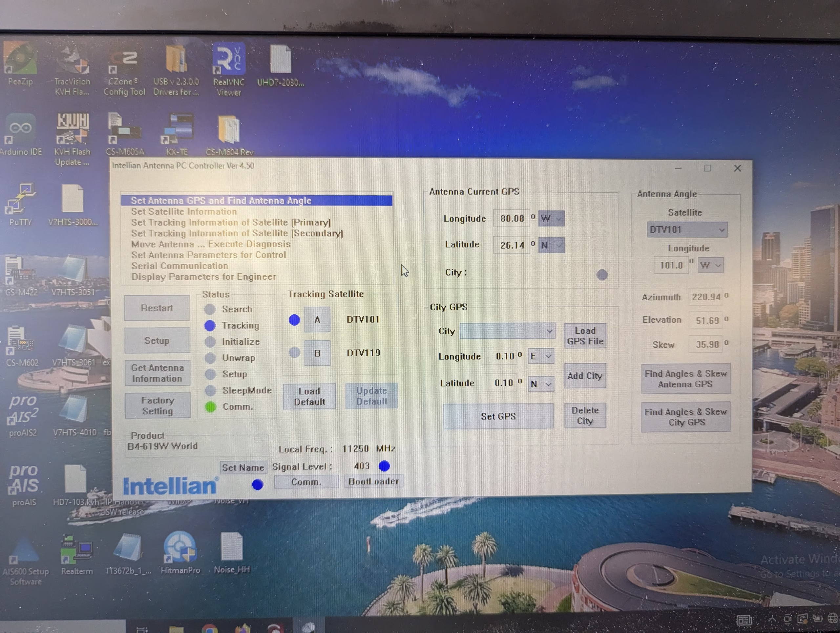
Task: Toggle tracking satellite B indicator
Action: coord(294,353)
